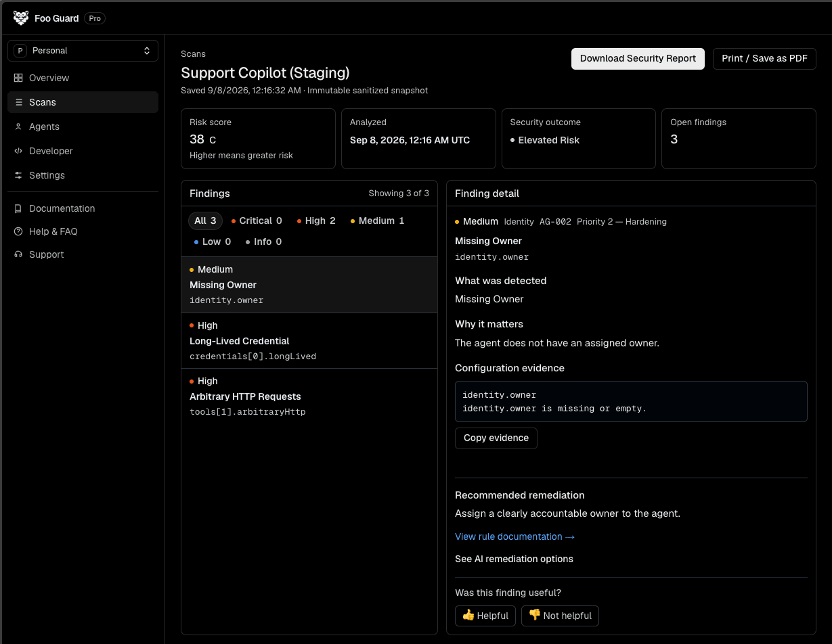Filter findings by Info severity

click(263, 241)
